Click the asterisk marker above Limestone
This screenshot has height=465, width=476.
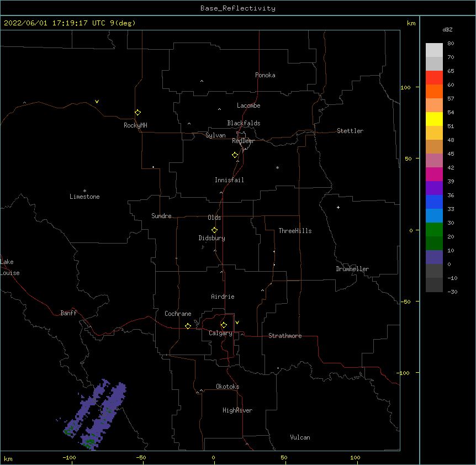point(84,191)
